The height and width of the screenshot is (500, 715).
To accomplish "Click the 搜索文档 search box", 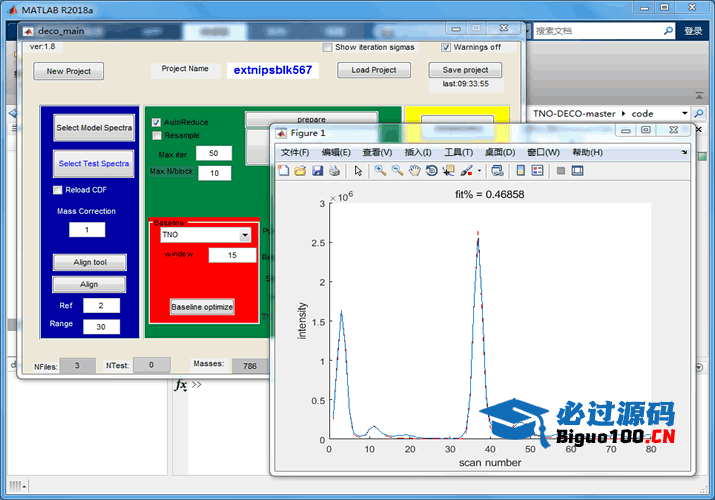I will [597, 31].
